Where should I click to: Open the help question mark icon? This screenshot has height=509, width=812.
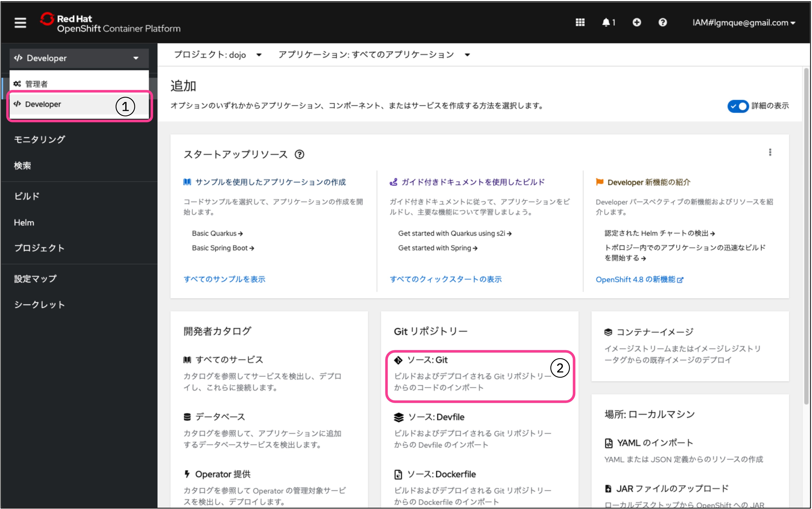click(662, 23)
